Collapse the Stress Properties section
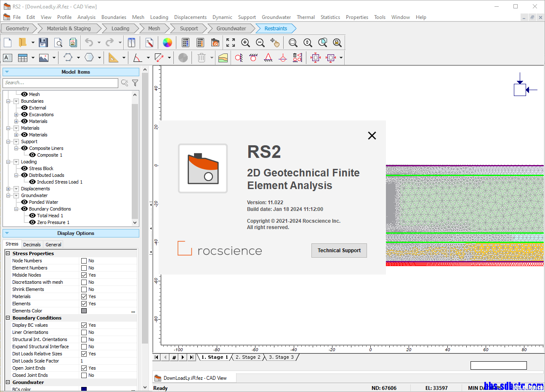This screenshot has height=392, width=545. tap(8, 253)
